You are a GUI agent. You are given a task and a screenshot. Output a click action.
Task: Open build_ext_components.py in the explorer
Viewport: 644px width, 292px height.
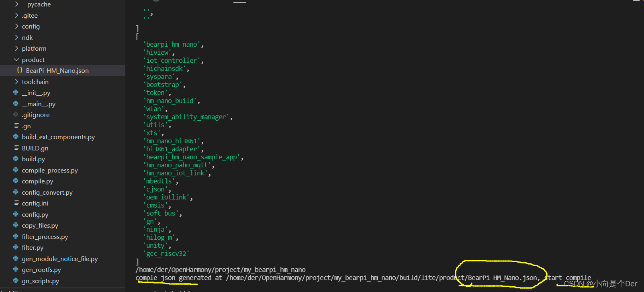pos(58,137)
